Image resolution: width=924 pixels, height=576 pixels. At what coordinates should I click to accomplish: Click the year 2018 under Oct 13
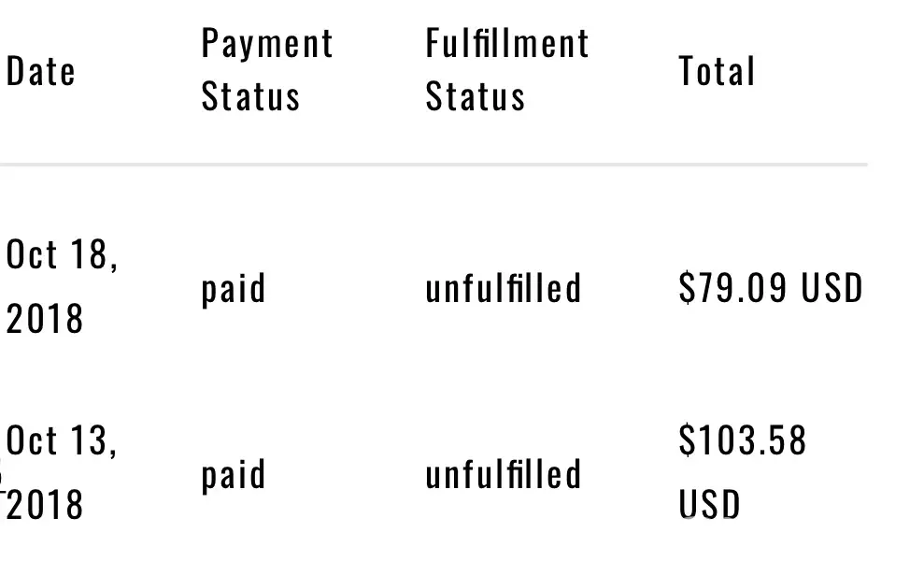pos(45,506)
